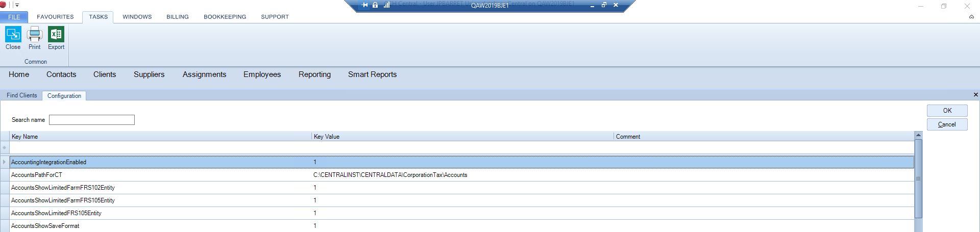Viewport: 980px width, 232px height.
Task: Open the WINDOWS ribbon tab
Action: tap(137, 17)
